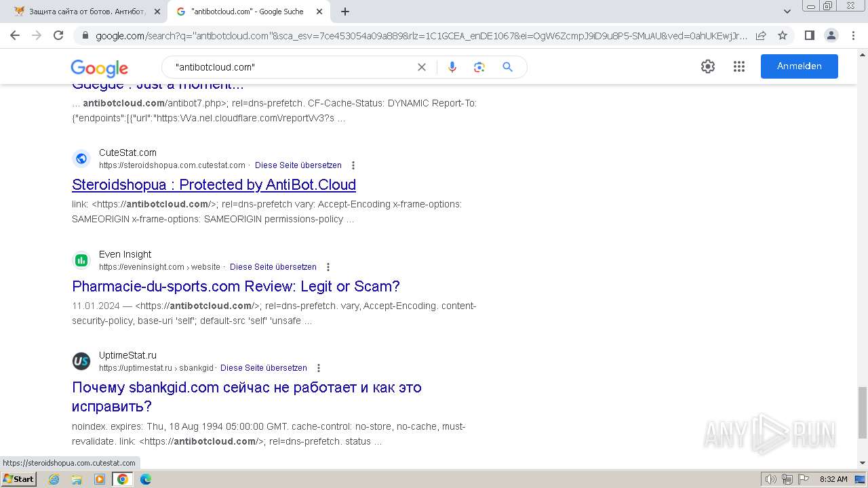This screenshot has width=868, height=488.
Task: Click the UptimeStat.ru favicon
Action: click(81, 361)
